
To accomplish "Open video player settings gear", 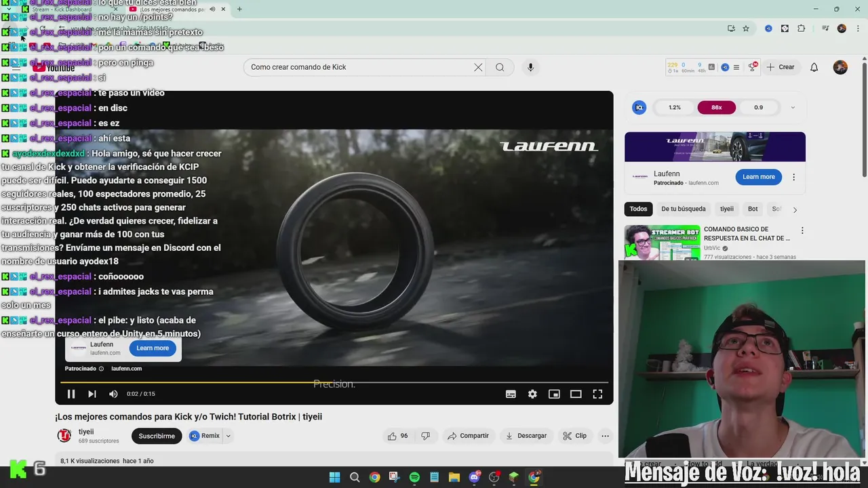I will click(532, 394).
